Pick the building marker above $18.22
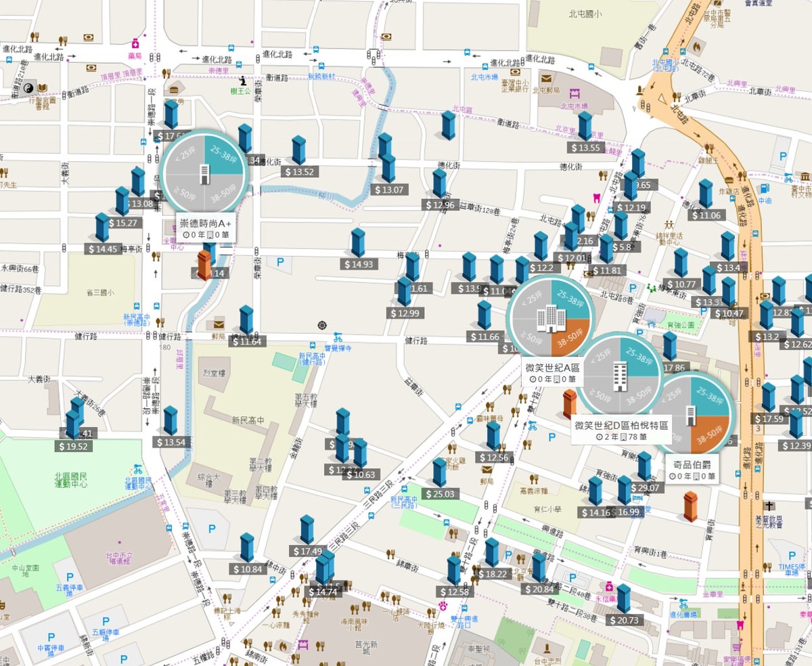Screen dimensions: 812x666 [492, 553]
